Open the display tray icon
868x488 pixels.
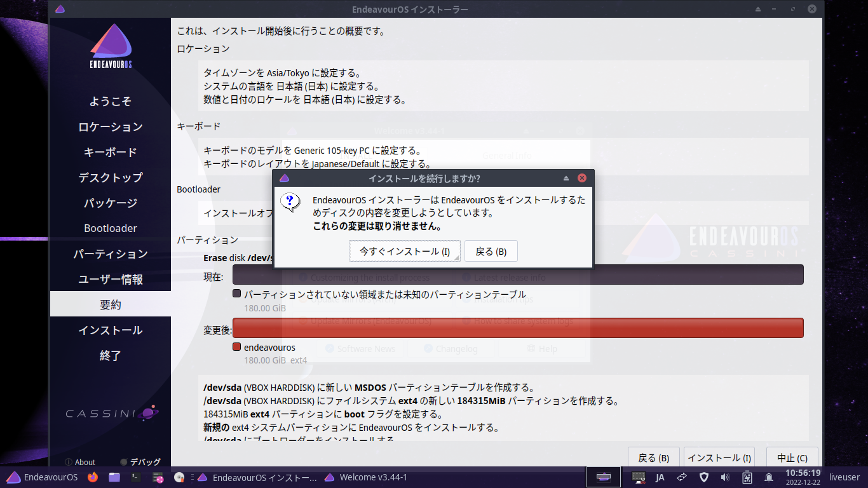tap(639, 477)
